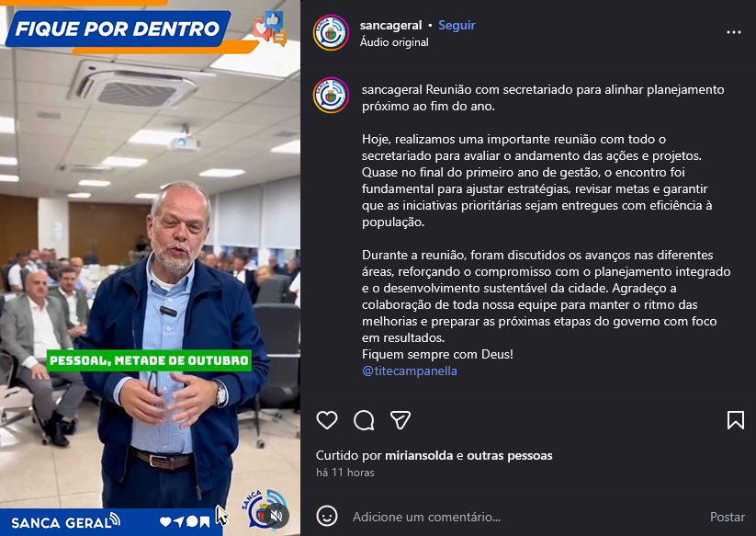This screenshot has width=756, height=536.
Task: View outras pessoas who liked the post
Action: pos(510,455)
